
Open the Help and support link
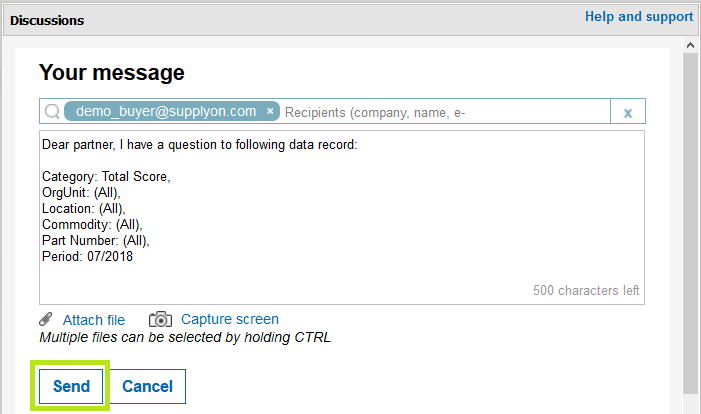[639, 17]
